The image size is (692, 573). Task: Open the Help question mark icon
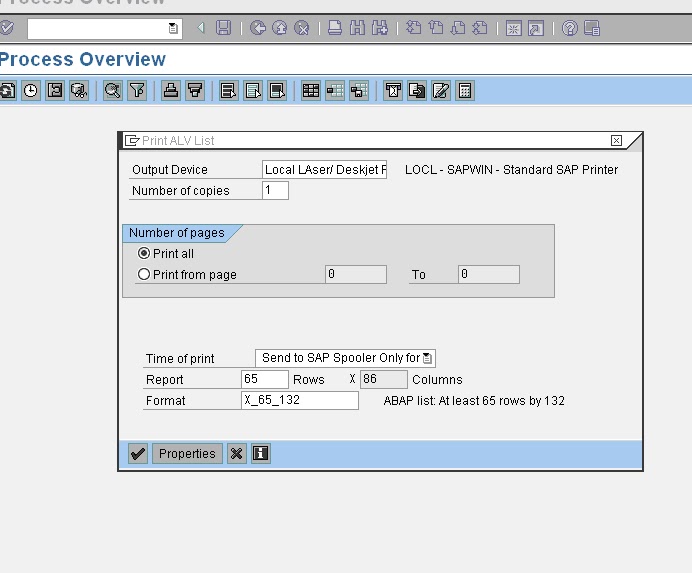coord(570,28)
